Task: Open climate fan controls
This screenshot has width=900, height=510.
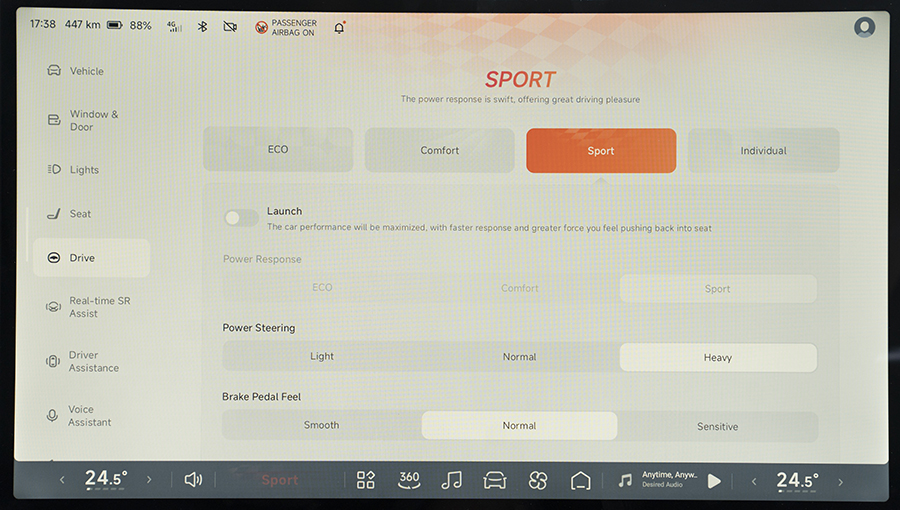Action: click(x=538, y=480)
